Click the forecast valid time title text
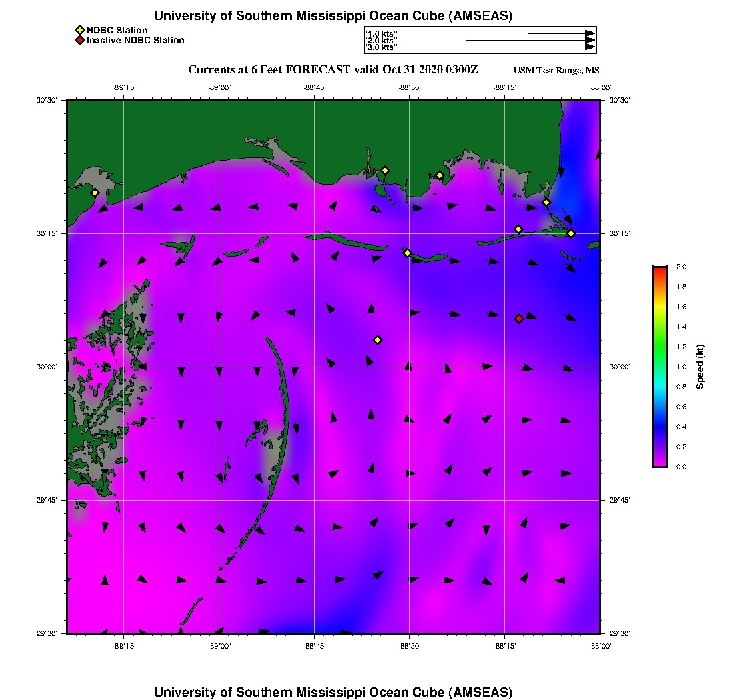 (333, 70)
